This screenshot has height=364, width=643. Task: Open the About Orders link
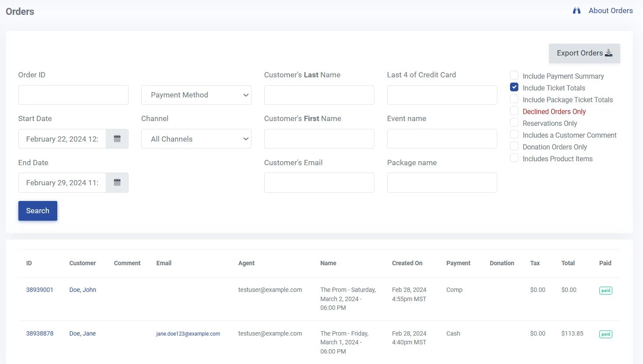tap(610, 10)
